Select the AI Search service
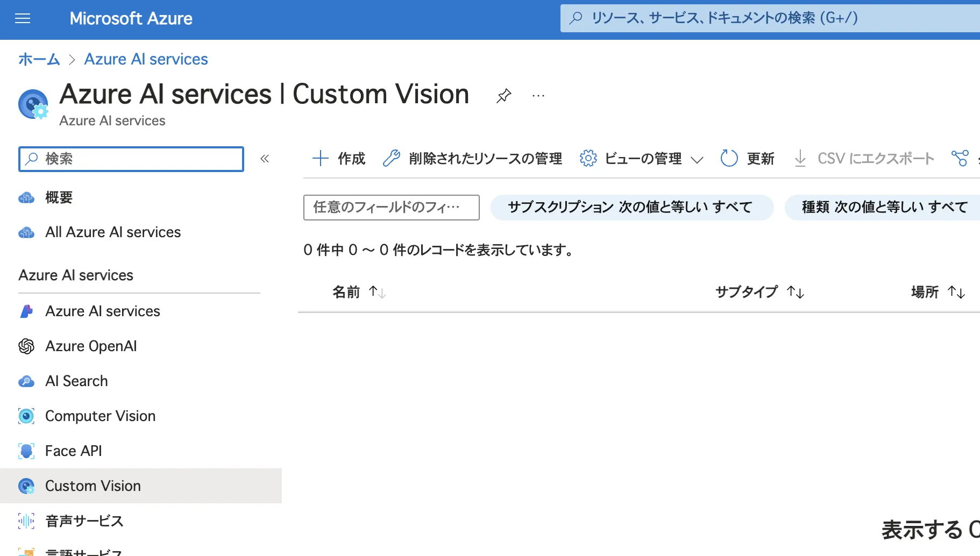Image resolution: width=980 pixels, height=556 pixels. pyautogui.click(x=76, y=381)
